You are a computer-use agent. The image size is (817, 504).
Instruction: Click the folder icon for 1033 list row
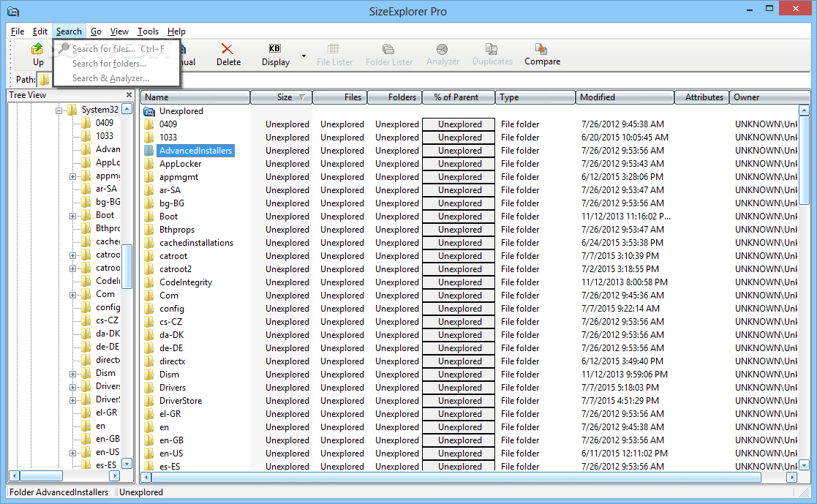(x=149, y=137)
